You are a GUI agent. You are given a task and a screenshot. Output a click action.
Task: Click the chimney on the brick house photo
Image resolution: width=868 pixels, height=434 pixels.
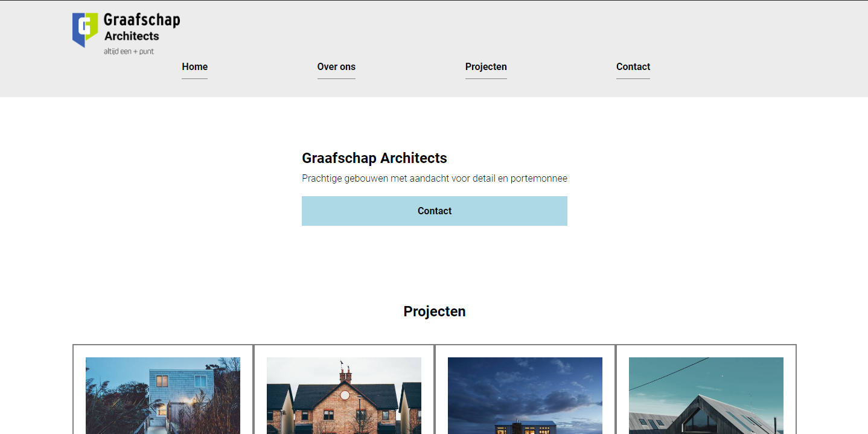(345, 374)
